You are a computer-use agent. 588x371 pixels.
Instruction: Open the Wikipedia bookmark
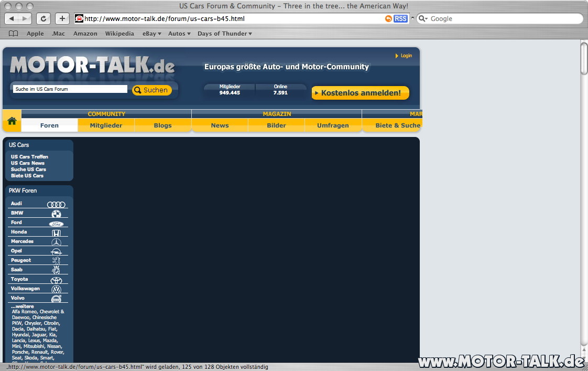[119, 34]
